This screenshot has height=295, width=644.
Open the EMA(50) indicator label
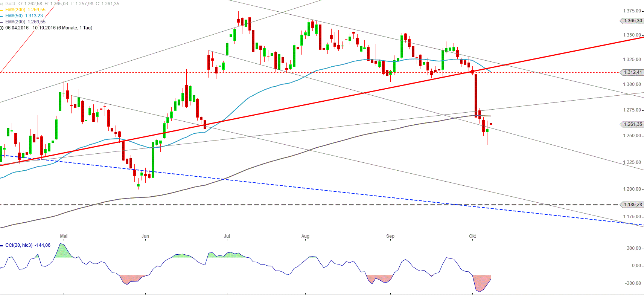coord(14,16)
